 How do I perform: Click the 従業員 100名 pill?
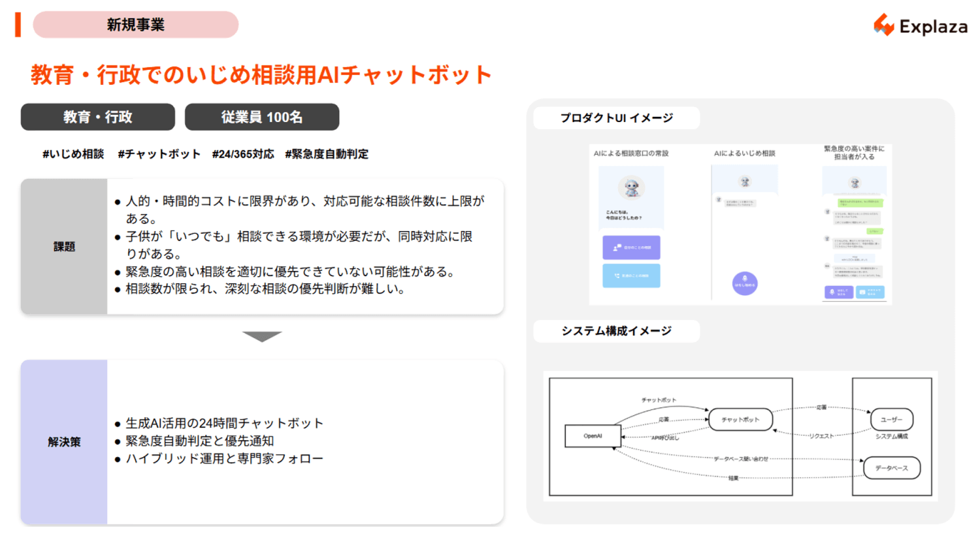click(262, 117)
